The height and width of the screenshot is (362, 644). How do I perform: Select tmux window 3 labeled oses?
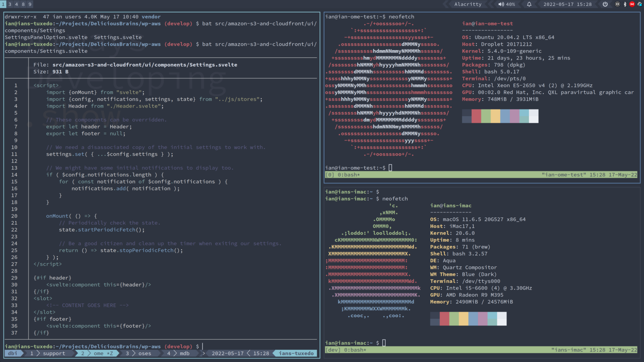pyautogui.click(x=145, y=353)
